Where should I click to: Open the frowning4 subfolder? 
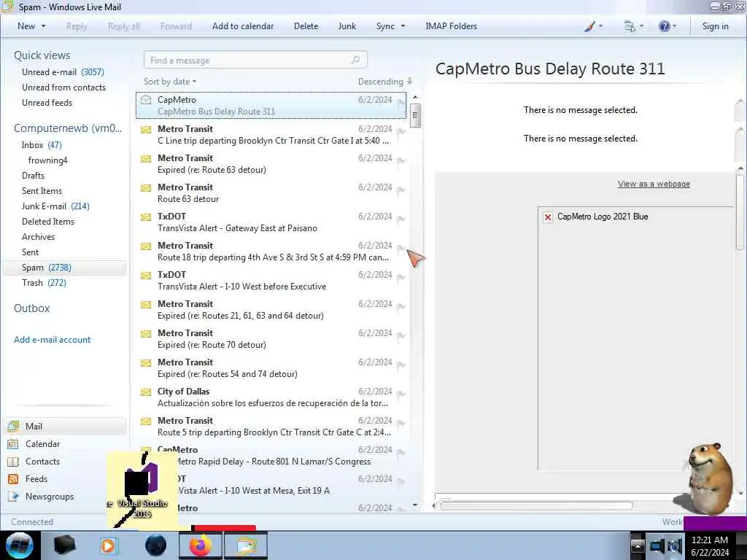47,160
